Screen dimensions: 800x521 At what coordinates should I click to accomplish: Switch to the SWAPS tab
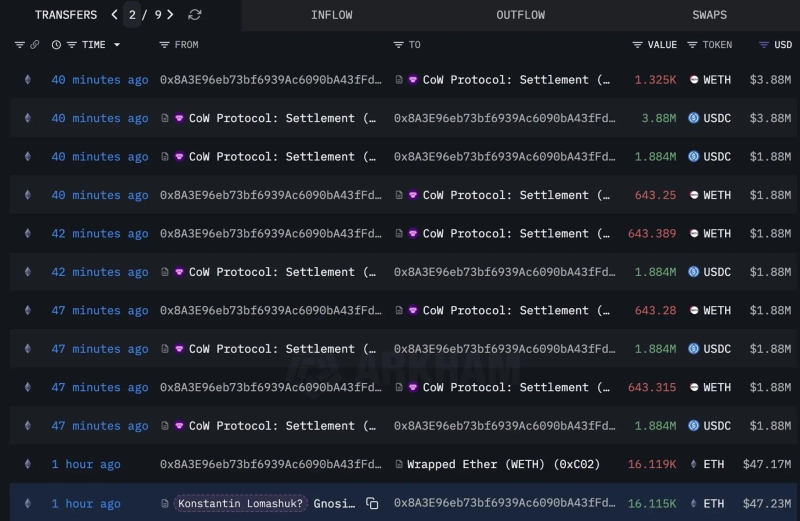point(709,15)
